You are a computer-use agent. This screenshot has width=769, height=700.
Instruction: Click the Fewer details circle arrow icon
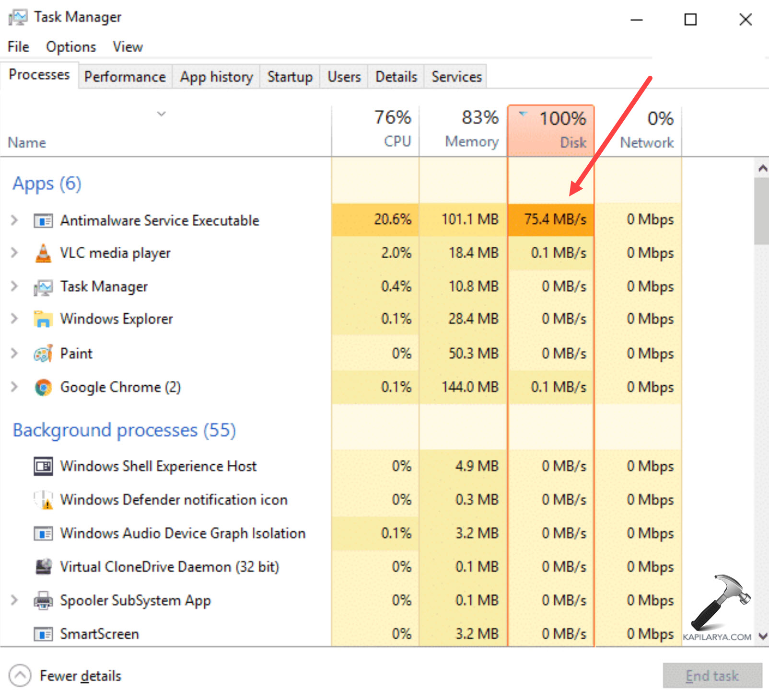20,676
